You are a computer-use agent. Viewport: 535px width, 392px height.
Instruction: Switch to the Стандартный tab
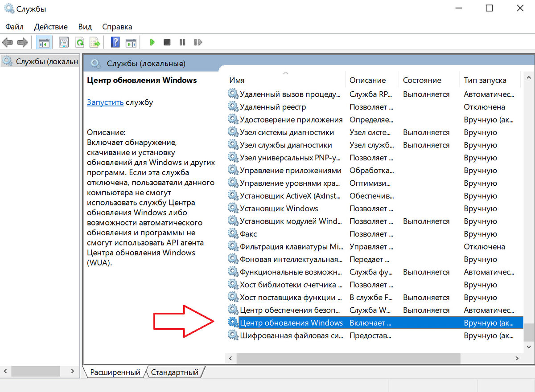coord(175,372)
